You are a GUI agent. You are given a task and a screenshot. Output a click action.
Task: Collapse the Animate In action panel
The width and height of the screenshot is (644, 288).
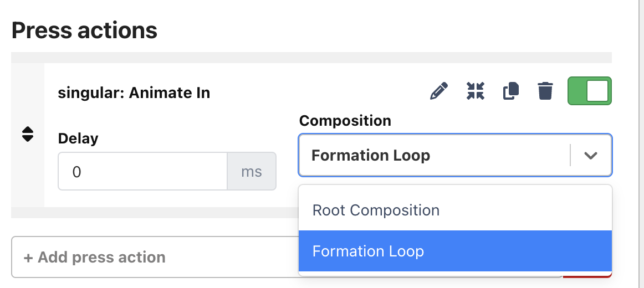tap(475, 91)
